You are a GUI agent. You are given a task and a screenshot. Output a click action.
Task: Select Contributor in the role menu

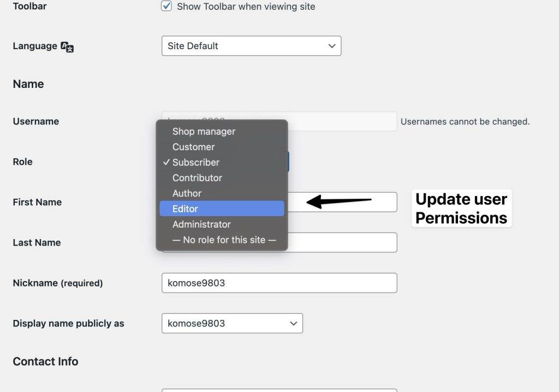pos(197,178)
